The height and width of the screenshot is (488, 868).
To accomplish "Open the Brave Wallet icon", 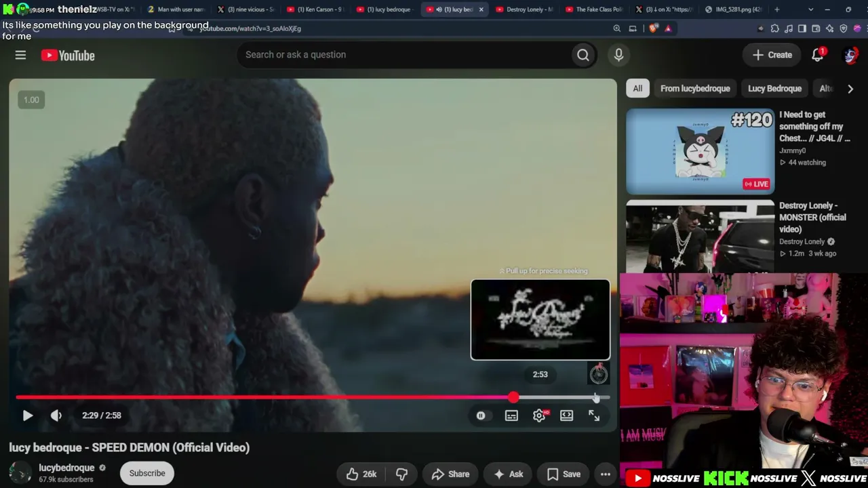I will coord(816,28).
